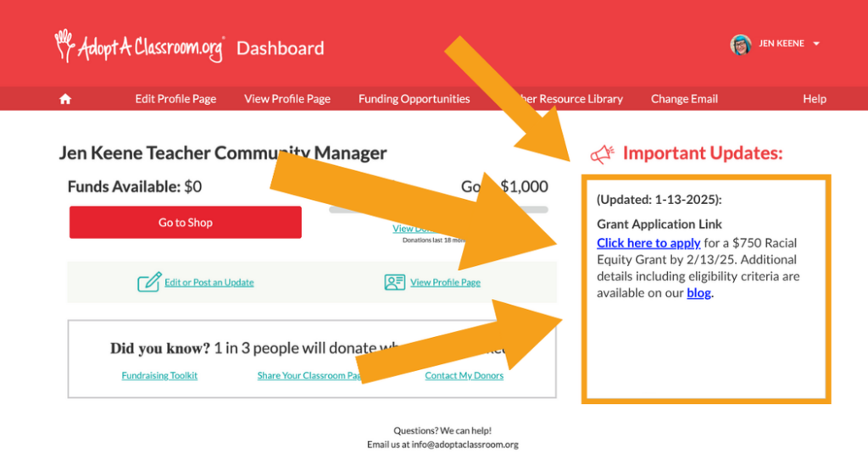Click the JEN KEENE username text

(x=781, y=44)
